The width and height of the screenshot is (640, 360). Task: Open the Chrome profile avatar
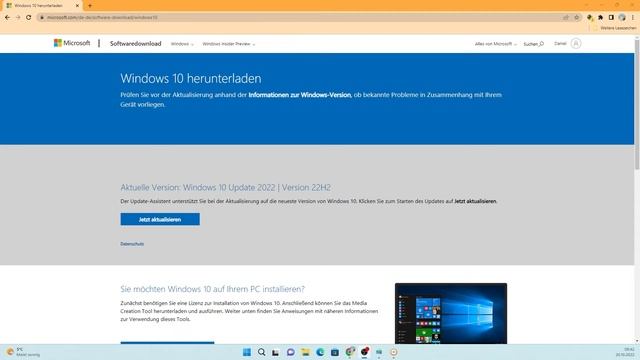point(622,18)
